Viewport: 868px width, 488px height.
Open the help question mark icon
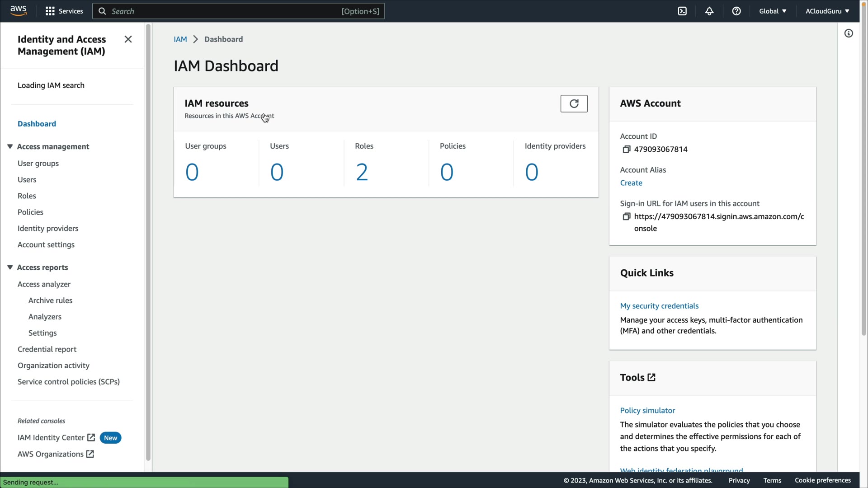(x=736, y=11)
